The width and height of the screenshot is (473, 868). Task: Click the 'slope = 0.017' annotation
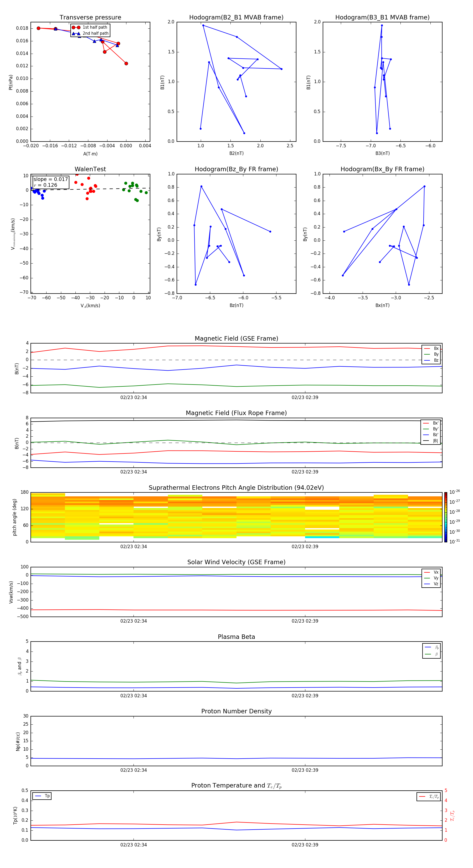tap(50, 179)
